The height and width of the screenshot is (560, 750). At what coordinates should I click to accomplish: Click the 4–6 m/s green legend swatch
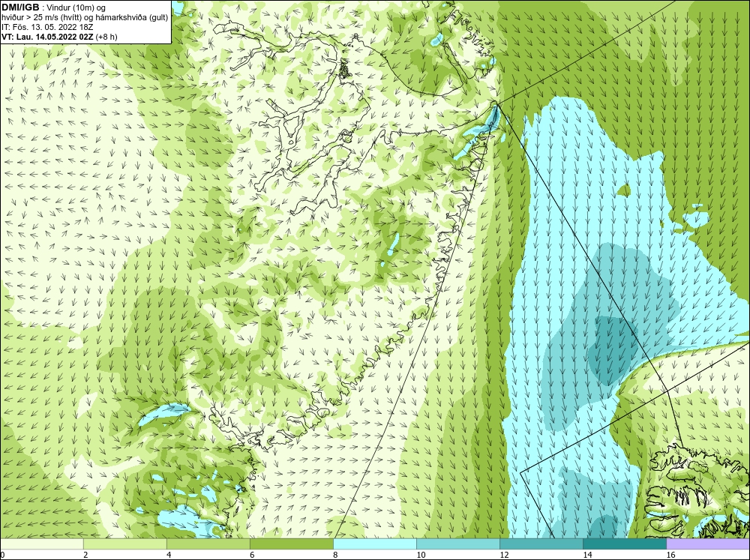(x=208, y=544)
